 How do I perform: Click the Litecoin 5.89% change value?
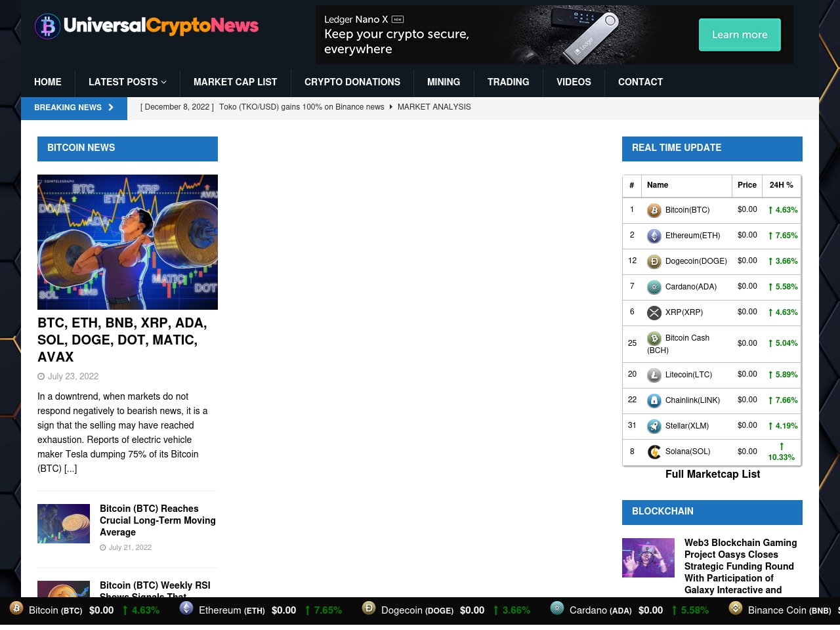coord(783,375)
